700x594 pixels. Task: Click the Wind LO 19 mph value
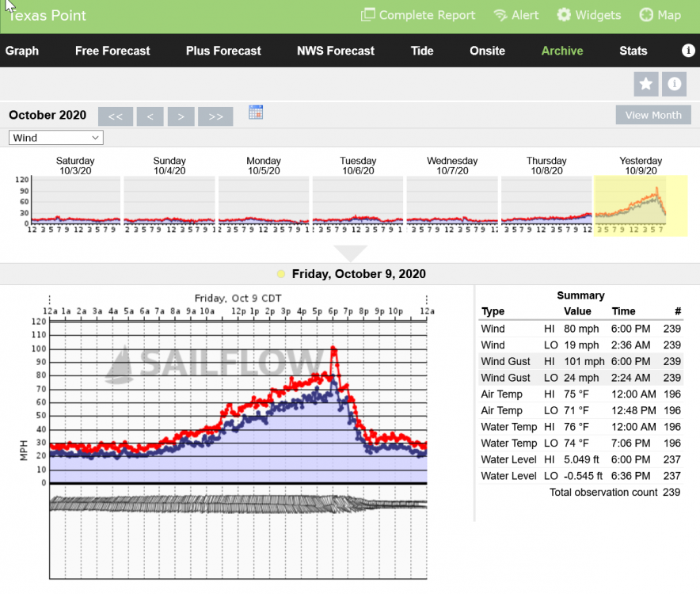[x=580, y=345]
